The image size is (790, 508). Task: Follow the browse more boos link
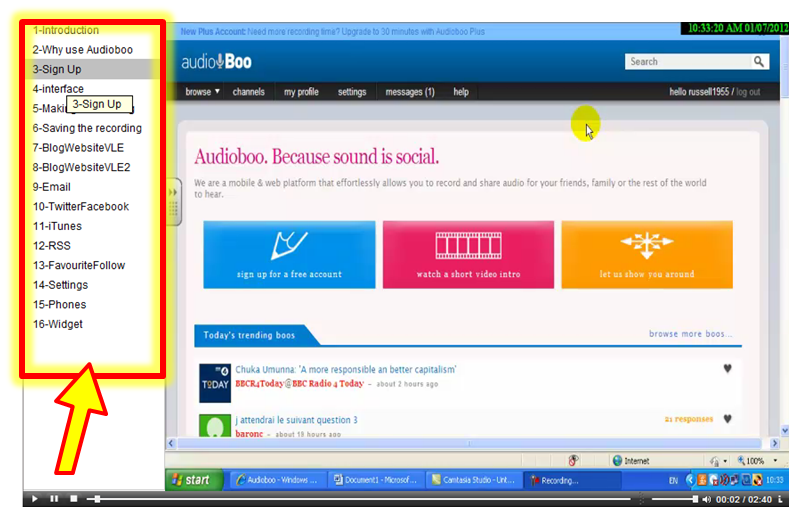[x=690, y=334]
